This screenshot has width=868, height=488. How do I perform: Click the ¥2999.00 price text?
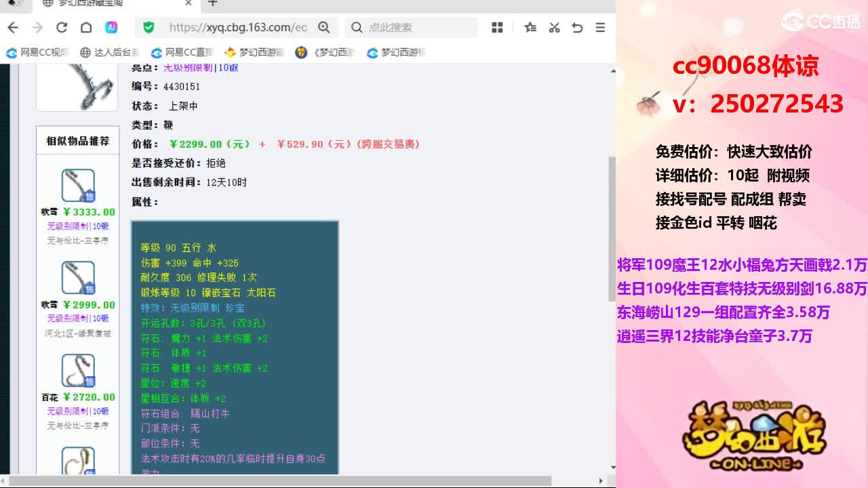89,305
